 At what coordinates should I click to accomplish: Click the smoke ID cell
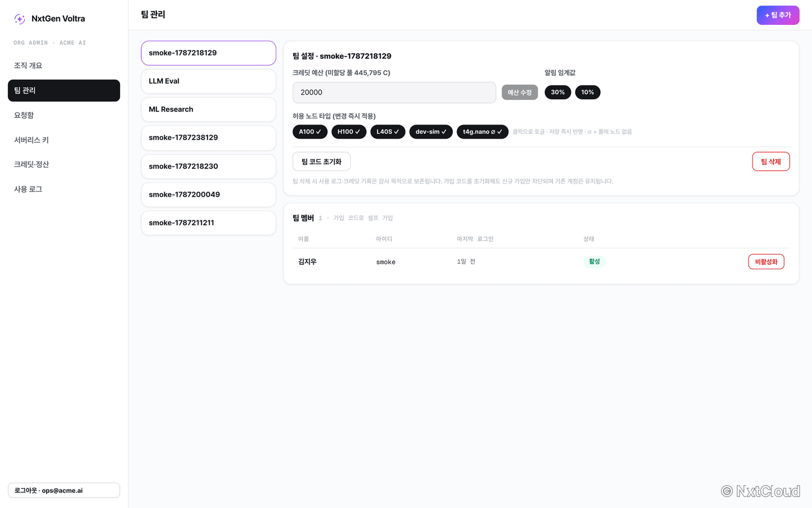[x=386, y=262]
